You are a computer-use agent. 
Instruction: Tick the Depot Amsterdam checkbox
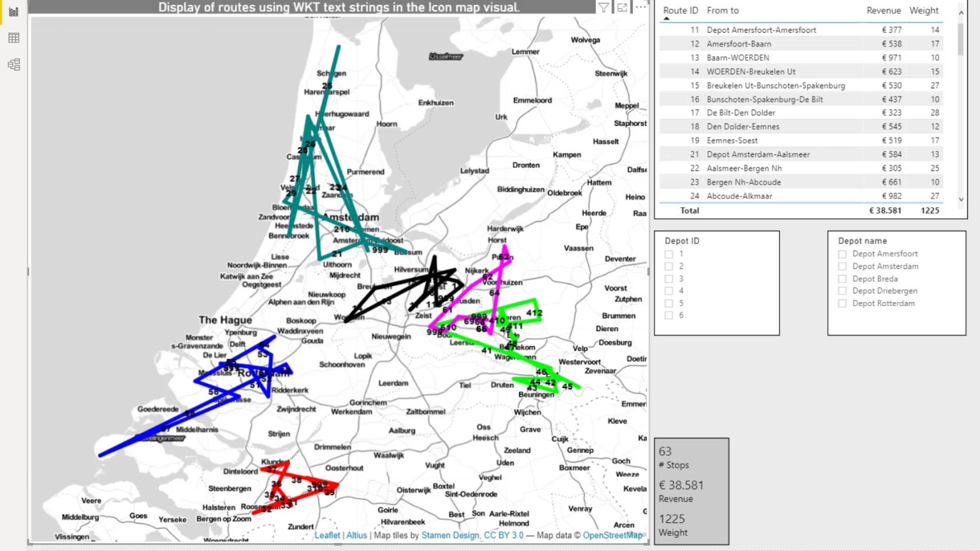pos(842,266)
